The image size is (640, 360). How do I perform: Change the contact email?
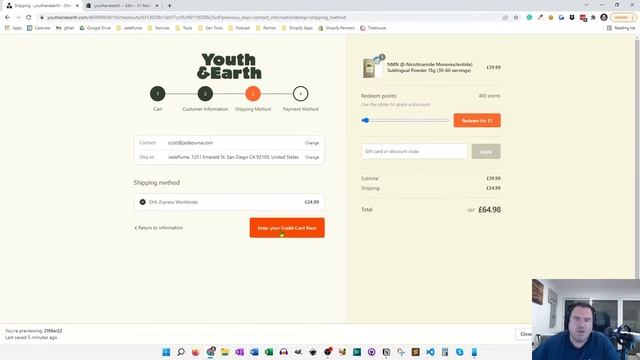312,143
